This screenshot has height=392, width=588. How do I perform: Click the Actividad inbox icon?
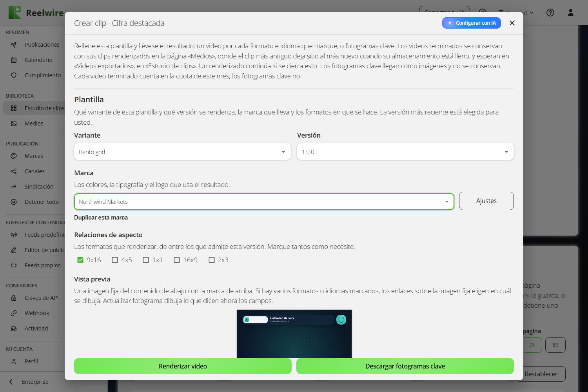[x=14, y=328]
